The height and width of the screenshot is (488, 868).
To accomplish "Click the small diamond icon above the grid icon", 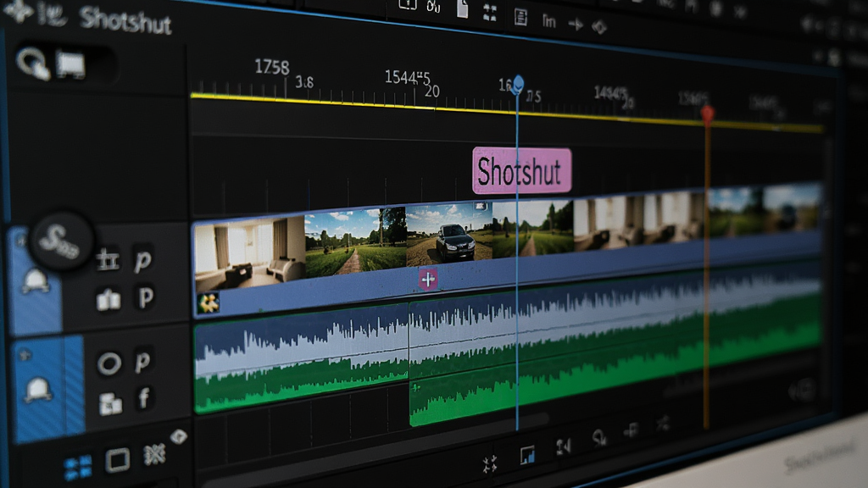I will pos(178,437).
